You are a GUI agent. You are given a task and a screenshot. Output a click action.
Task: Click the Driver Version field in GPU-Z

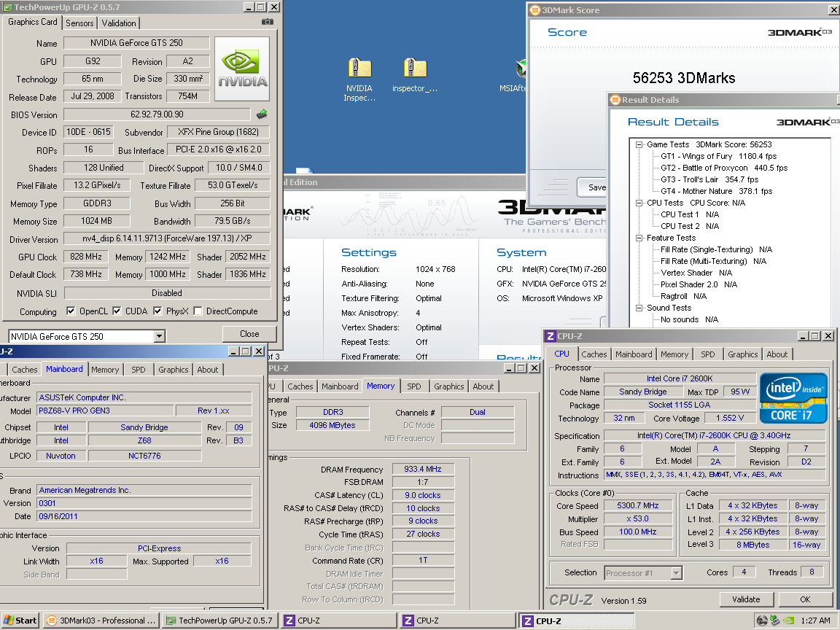coord(166,238)
